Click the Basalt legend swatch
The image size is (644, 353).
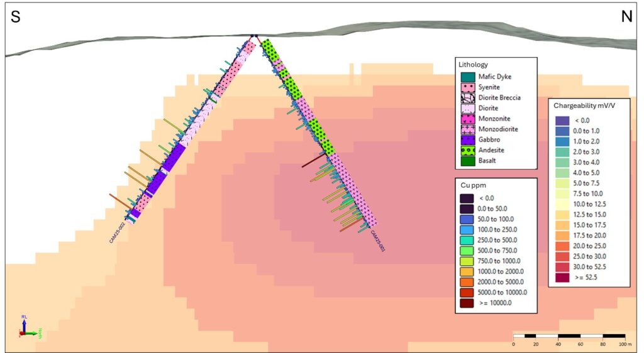467,161
